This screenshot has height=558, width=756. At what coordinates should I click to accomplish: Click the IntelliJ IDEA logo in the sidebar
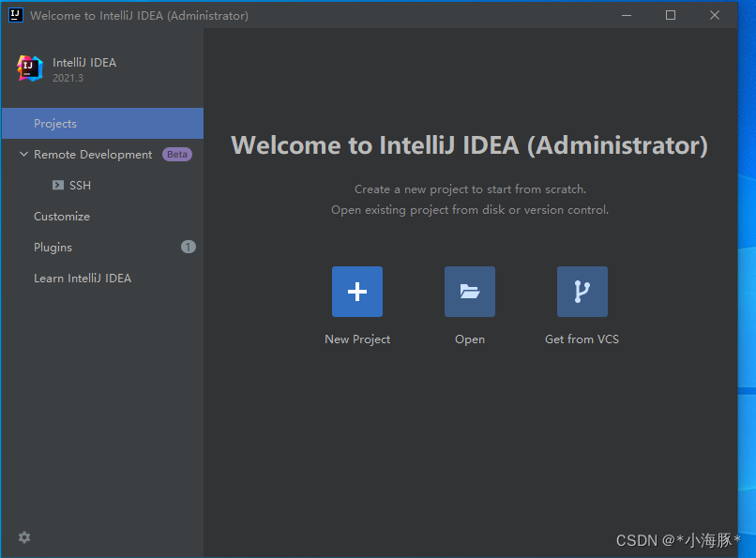[x=30, y=68]
